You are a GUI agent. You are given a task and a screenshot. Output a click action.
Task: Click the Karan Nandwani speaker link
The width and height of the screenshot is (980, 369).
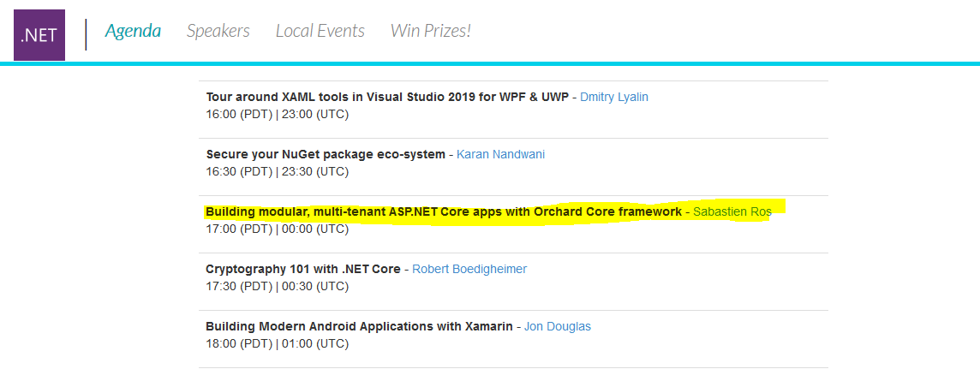(x=500, y=154)
